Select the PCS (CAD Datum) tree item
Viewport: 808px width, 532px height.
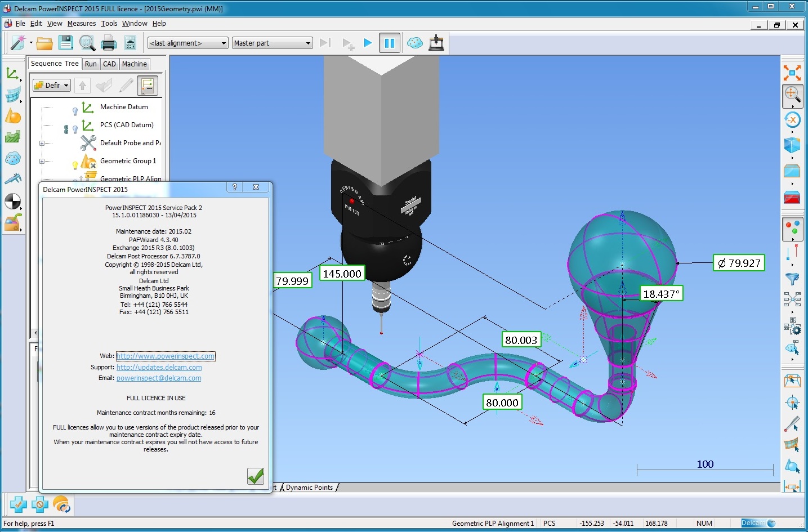tap(127, 125)
